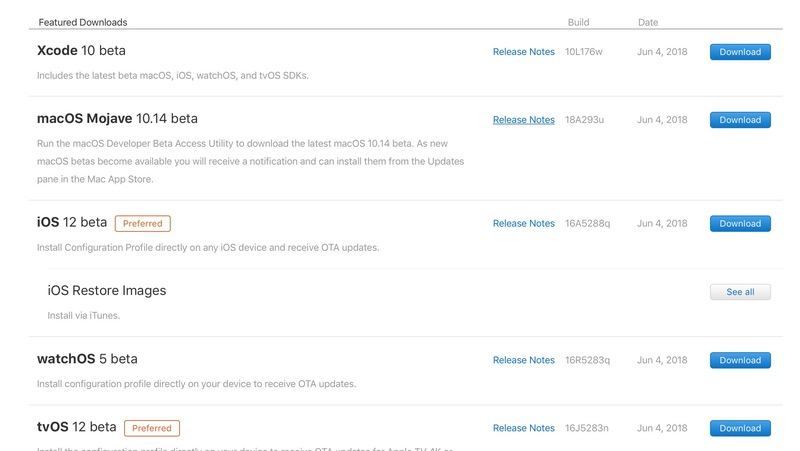Select the tvOS 12 beta title

77,427
